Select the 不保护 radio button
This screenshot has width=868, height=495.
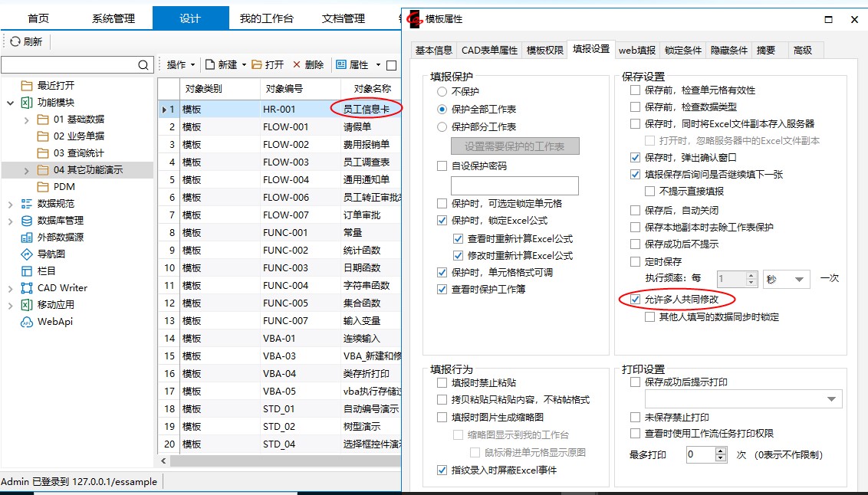[442, 90]
